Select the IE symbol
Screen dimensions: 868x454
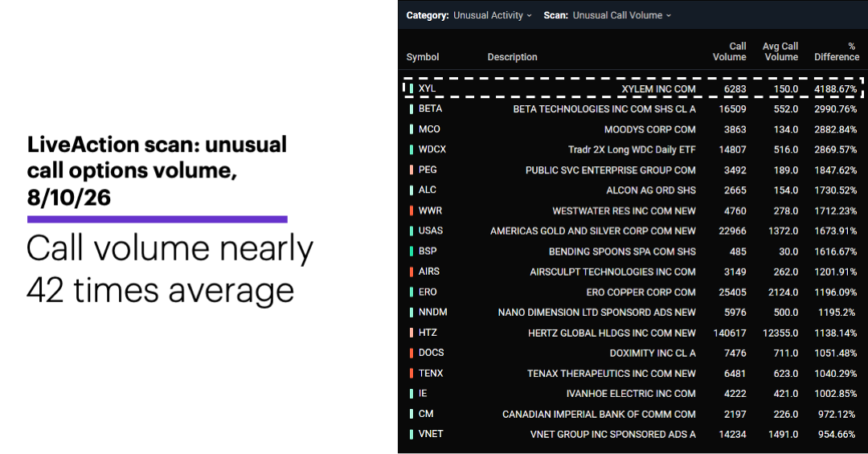coord(423,394)
